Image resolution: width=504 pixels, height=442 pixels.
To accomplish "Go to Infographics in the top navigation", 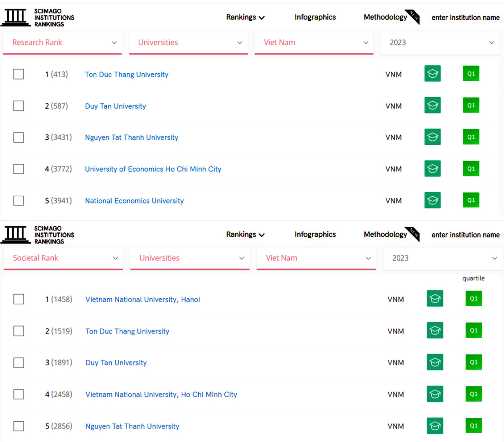I will (x=315, y=17).
